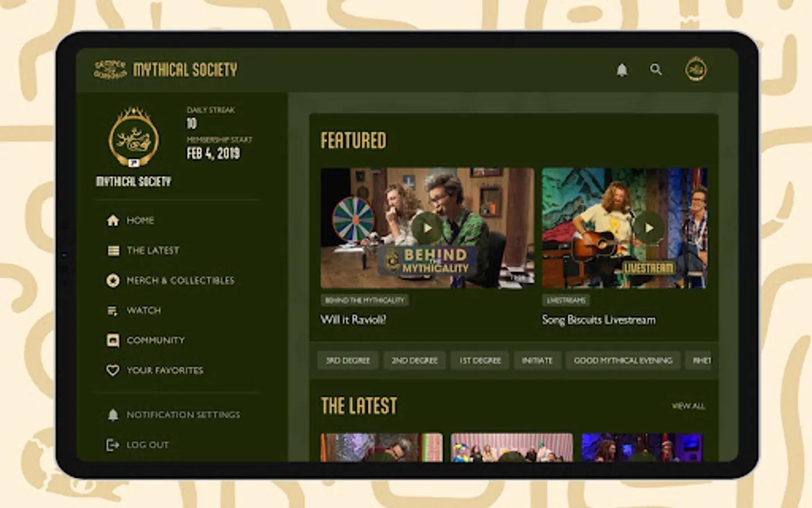Open Your Favorites menu item
This screenshot has width=812, height=508.
[x=165, y=370]
